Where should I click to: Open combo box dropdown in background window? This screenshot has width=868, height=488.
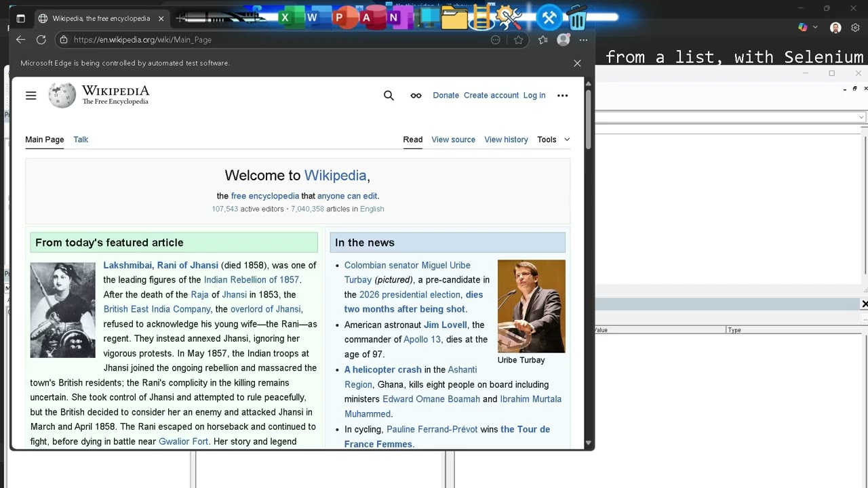coord(861,117)
